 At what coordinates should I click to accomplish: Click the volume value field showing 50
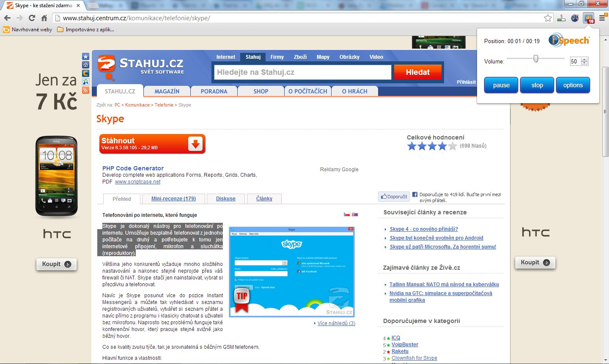(575, 61)
